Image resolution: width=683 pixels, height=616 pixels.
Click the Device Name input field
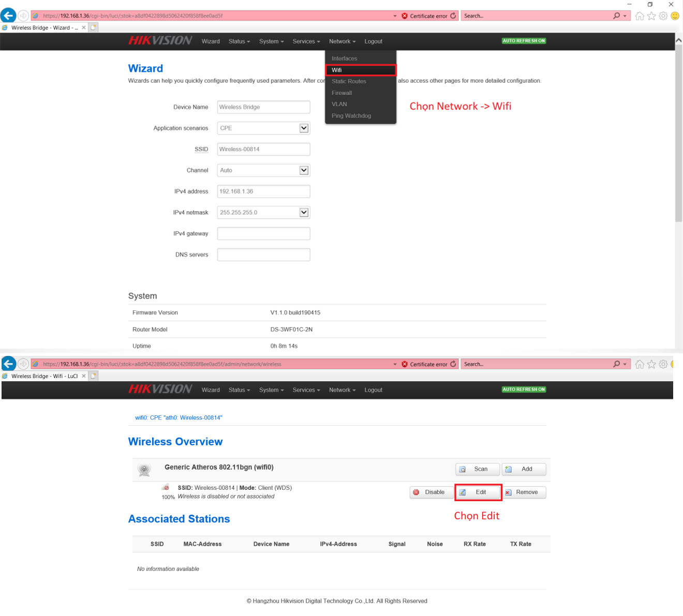263,107
